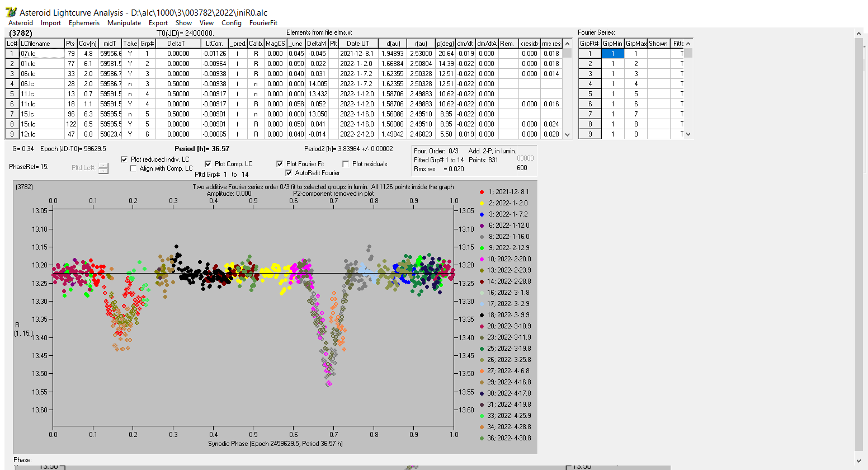
Task: Click Take cell 'n' in row 06.lc
Action: (130, 84)
